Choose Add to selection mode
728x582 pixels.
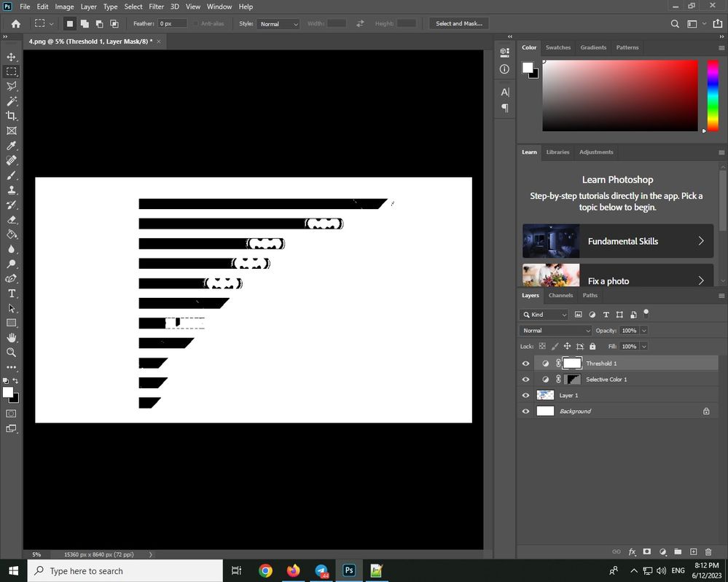point(85,23)
